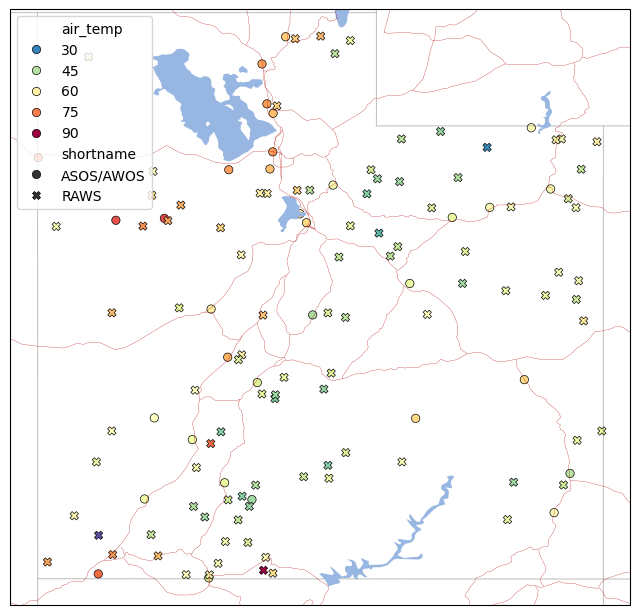Select the orange 75 legend circle

(x=36, y=112)
